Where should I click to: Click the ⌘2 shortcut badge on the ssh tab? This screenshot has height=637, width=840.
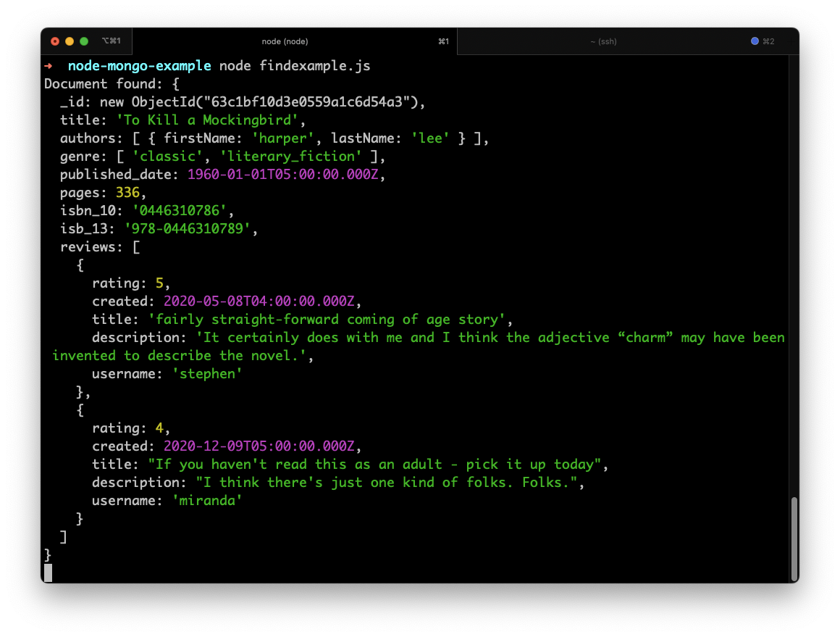(769, 41)
